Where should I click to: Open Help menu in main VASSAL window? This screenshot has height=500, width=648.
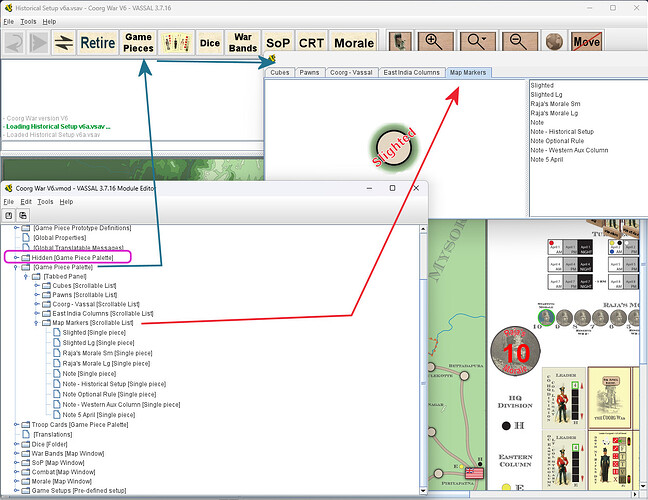point(49,21)
